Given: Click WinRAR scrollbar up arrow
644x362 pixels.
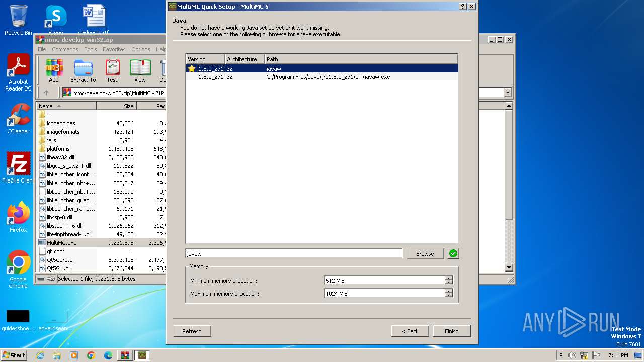Looking at the screenshot, I should click(509, 106).
